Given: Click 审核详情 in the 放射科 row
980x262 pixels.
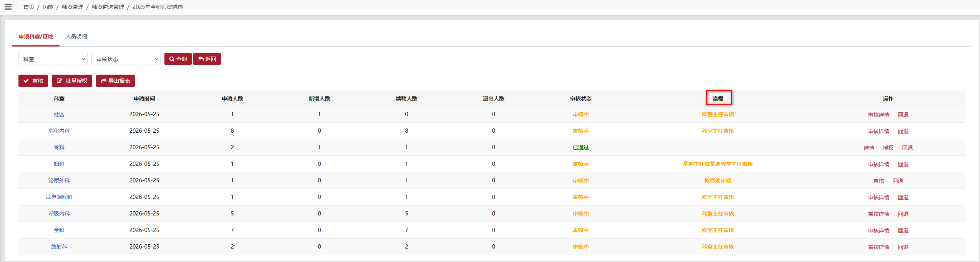Looking at the screenshot, I should tap(879, 247).
